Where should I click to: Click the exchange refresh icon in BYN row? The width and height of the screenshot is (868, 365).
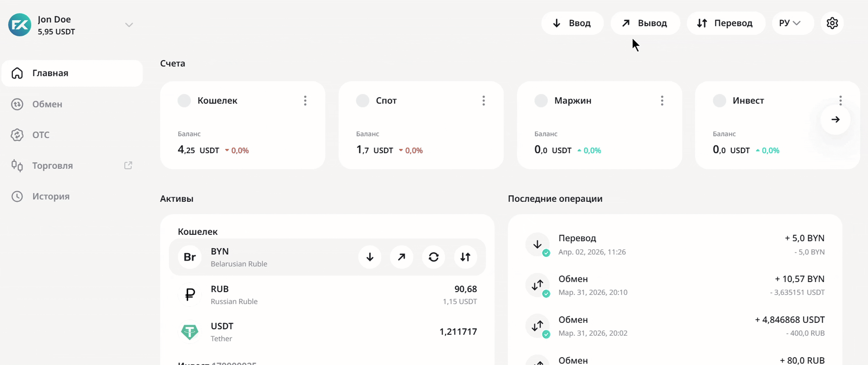click(x=433, y=257)
